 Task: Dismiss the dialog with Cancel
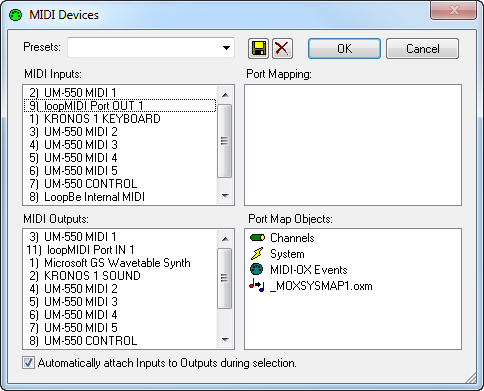tap(423, 49)
